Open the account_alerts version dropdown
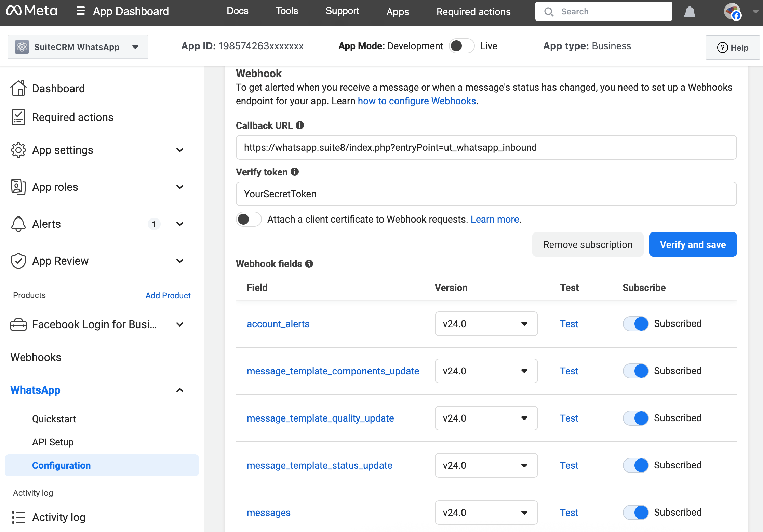The image size is (763, 532). [486, 324]
